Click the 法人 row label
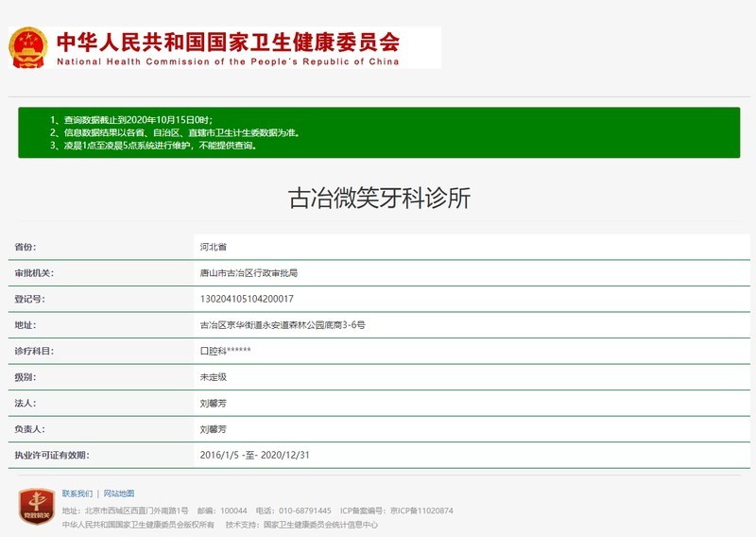This screenshot has height=537, width=756. (x=26, y=404)
